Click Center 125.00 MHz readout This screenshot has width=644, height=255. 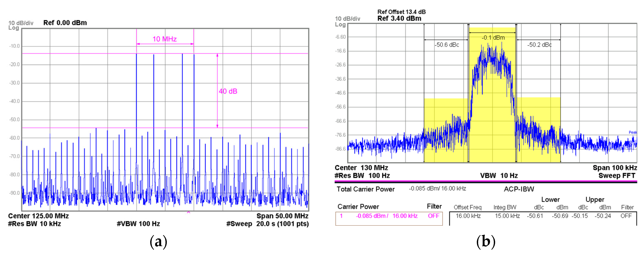[x=38, y=216]
